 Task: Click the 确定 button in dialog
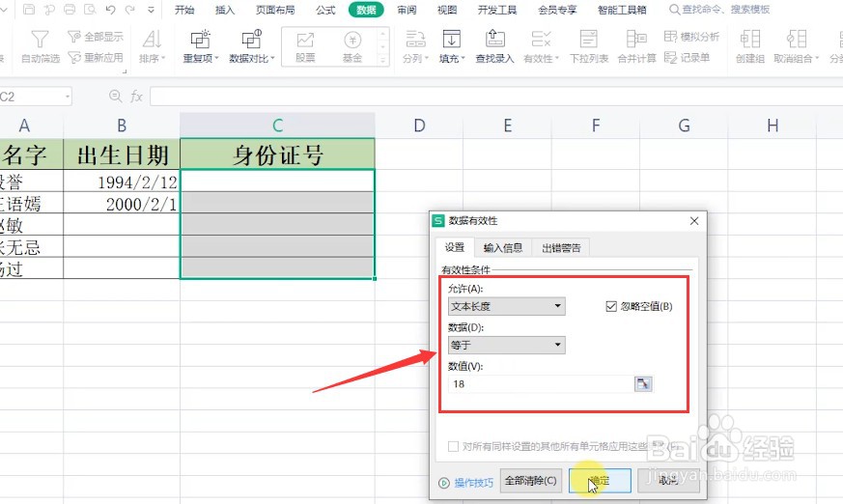pyautogui.click(x=600, y=481)
